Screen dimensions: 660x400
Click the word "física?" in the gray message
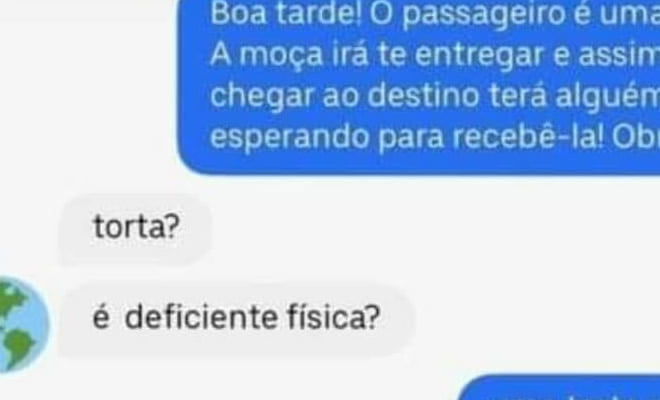[x=334, y=317]
